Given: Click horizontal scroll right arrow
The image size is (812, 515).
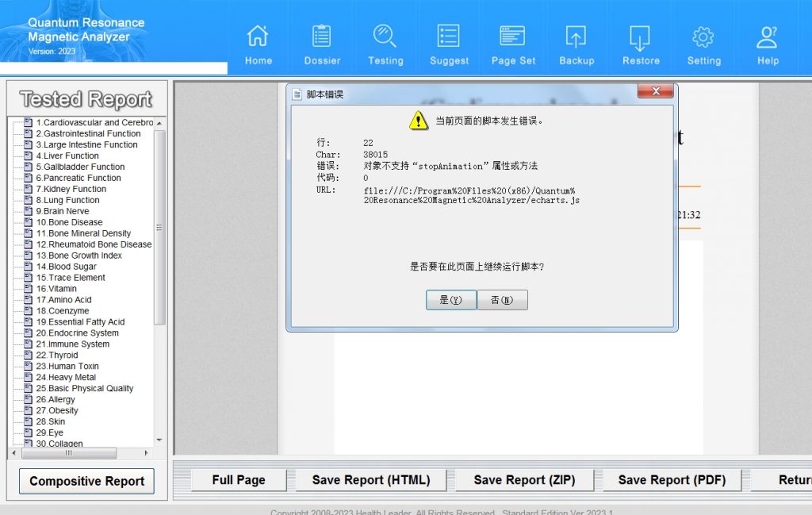Looking at the screenshot, I should (146, 453).
